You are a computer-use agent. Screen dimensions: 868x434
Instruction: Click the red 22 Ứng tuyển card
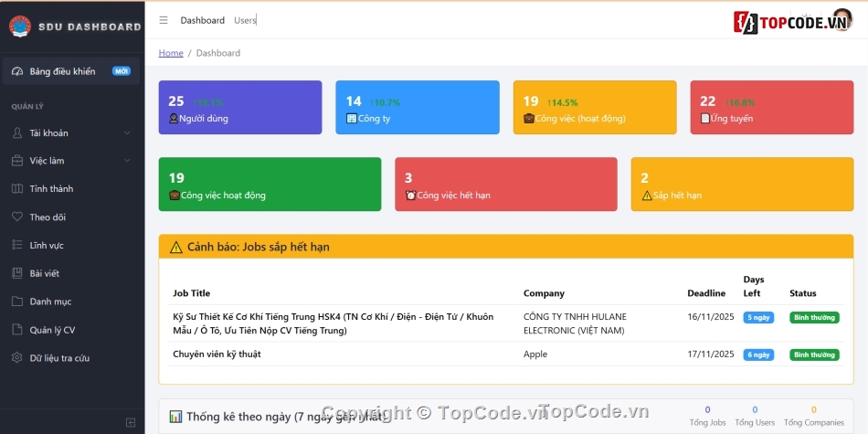click(x=772, y=108)
